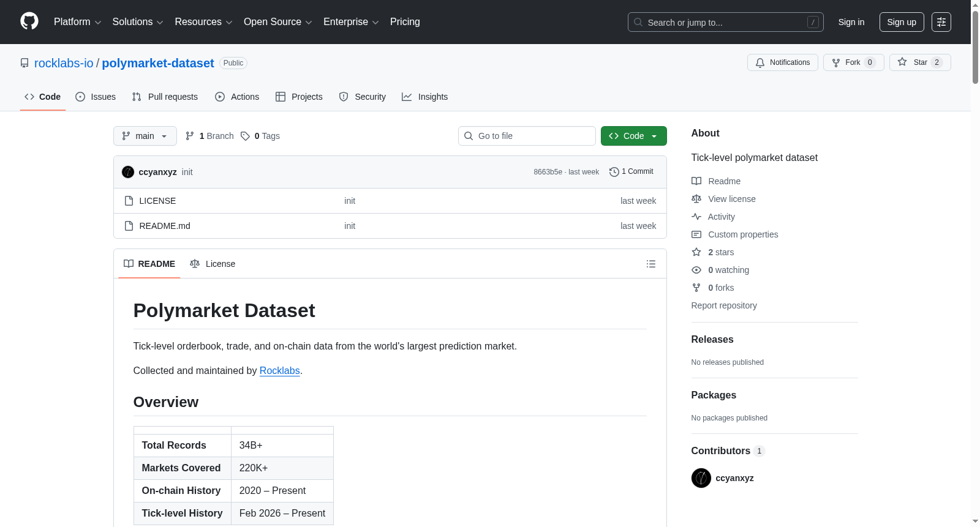This screenshot has height=527, width=980.
Task: Open the GitHub homepage logo
Action: click(29, 21)
